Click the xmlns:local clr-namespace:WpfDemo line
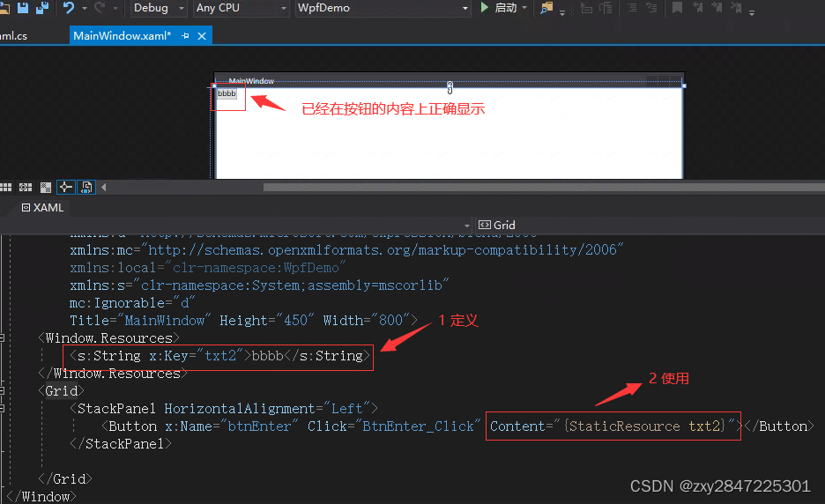This screenshot has width=825, height=504. pos(207,268)
